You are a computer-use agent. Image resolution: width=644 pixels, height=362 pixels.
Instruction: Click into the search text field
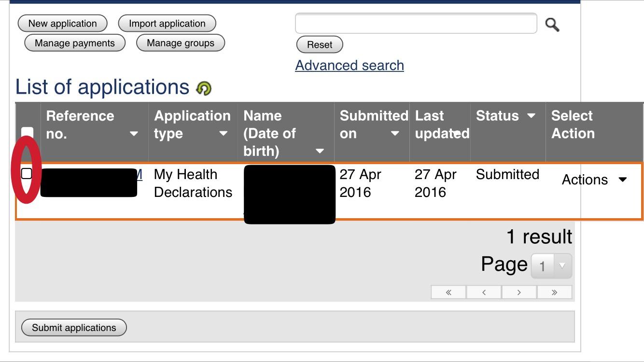coord(416,24)
